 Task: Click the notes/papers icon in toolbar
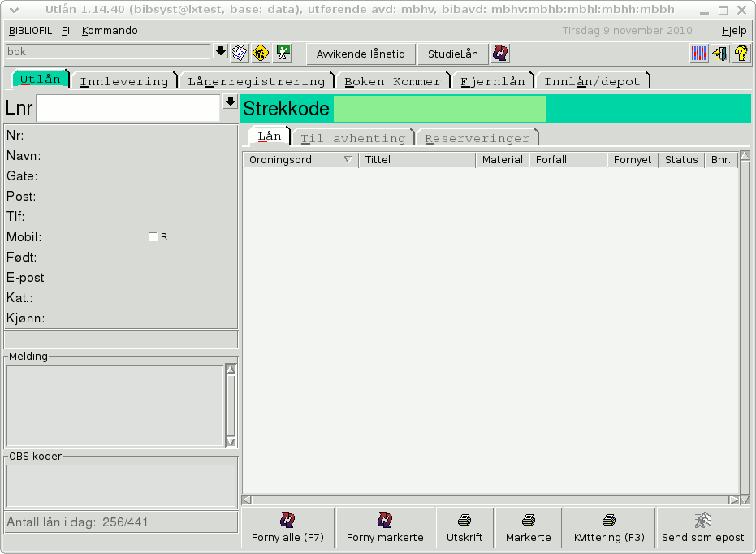point(240,53)
